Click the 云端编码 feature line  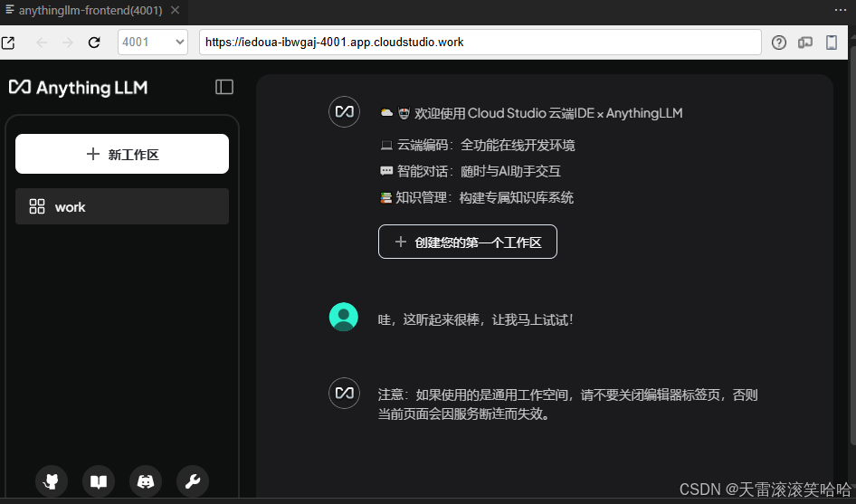point(477,146)
